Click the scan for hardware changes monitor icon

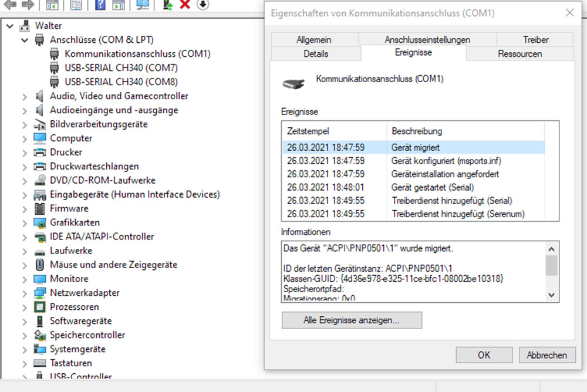(143, 5)
